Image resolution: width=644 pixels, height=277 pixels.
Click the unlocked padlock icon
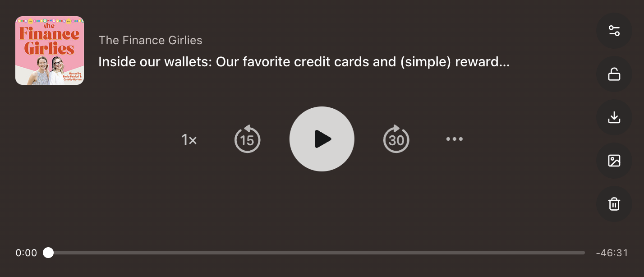[614, 74]
